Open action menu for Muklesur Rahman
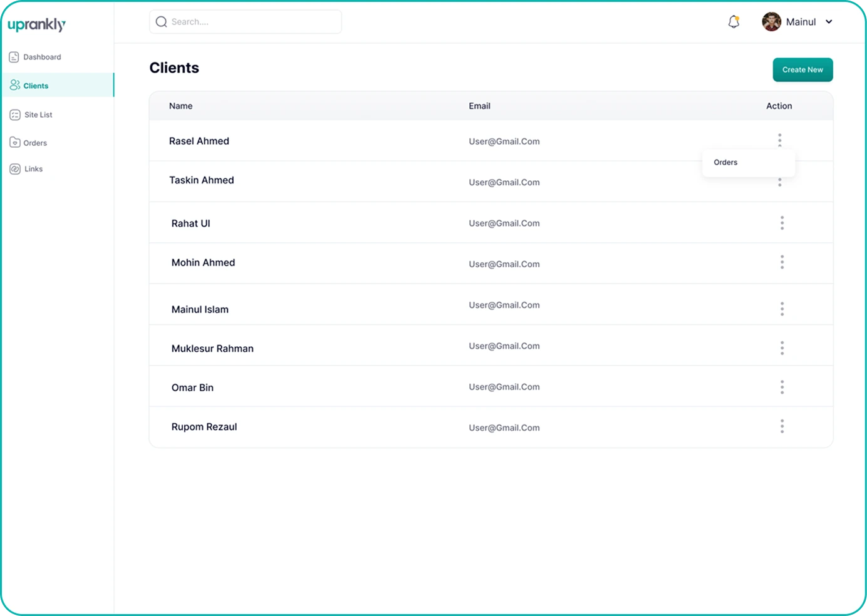This screenshot has width=867, height=616. (x=782, y=348)
